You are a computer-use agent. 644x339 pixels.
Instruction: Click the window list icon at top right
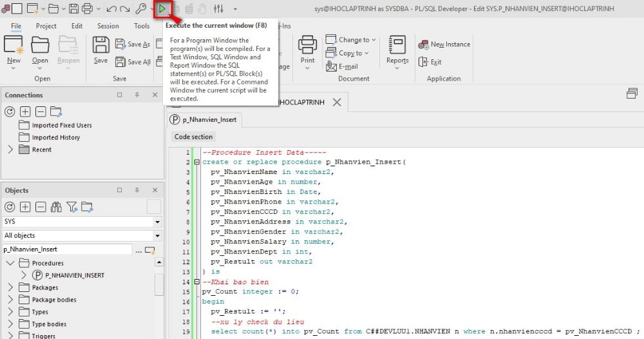tap(632, 93)
